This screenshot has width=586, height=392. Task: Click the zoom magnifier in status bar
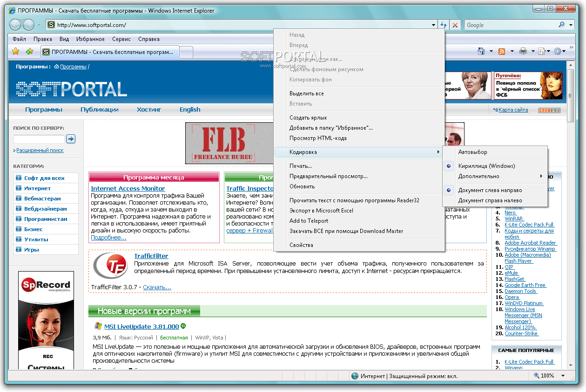point(537,376)
